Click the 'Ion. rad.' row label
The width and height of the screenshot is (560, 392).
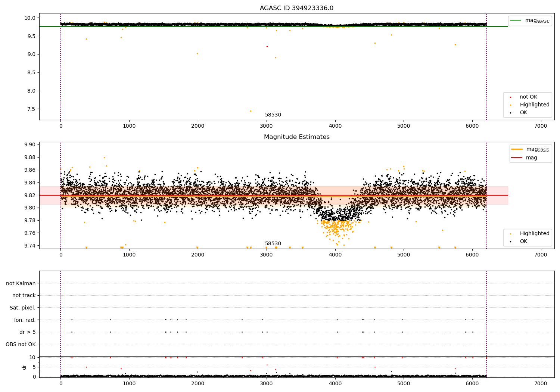[25, 320]
